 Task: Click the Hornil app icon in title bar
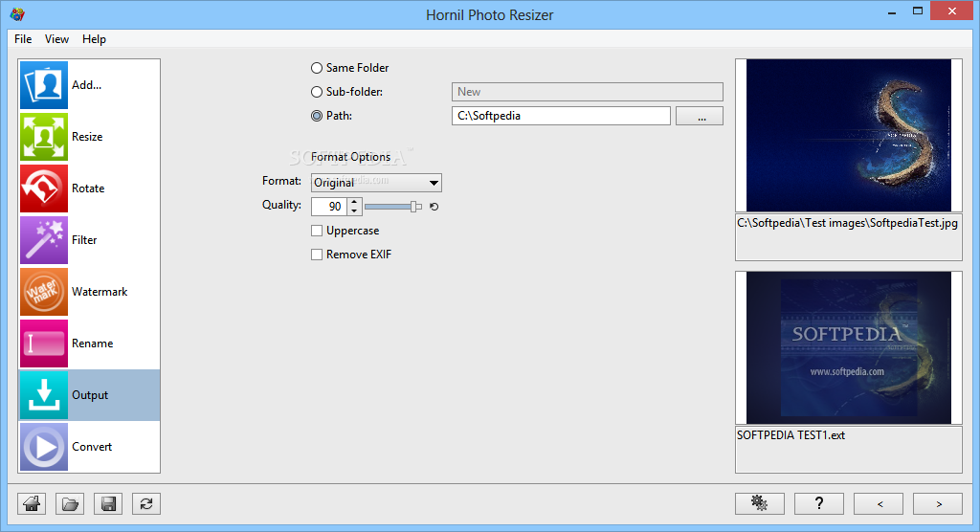[x=17, y=14]
